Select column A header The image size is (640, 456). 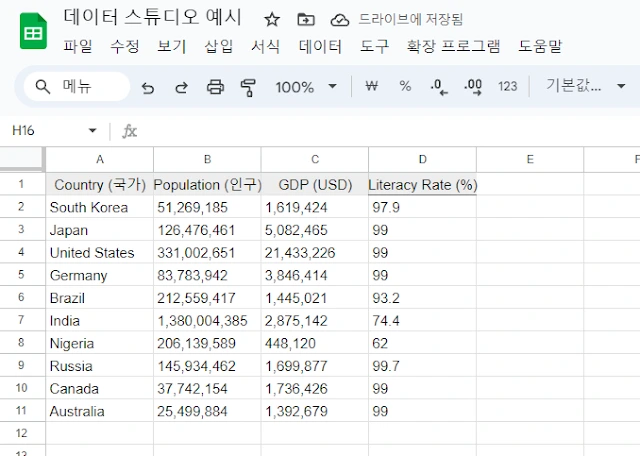100,159
